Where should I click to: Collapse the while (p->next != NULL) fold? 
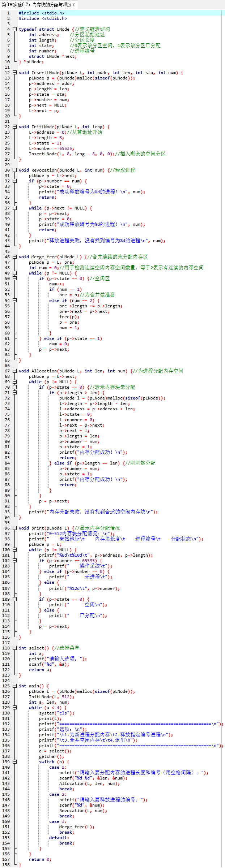[14, 208]
